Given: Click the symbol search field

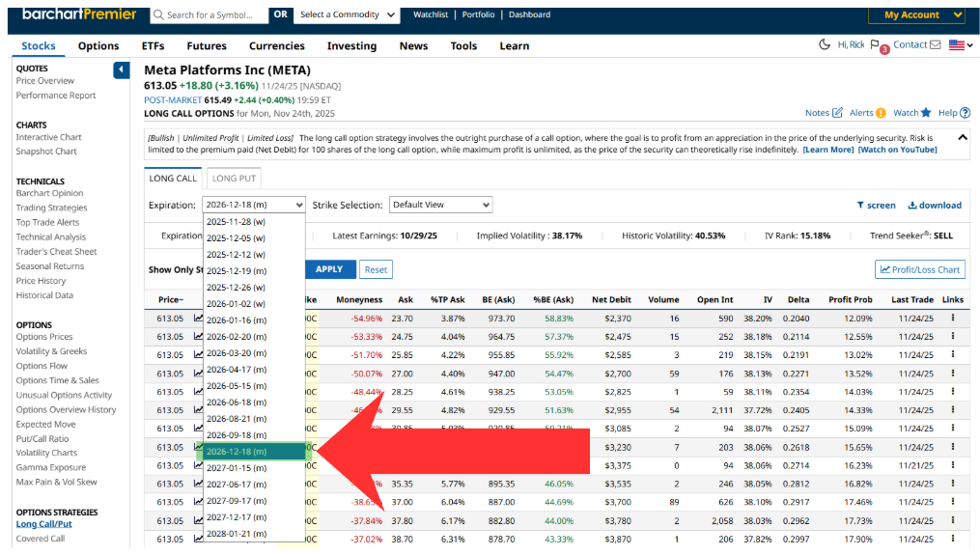Looking at the screenshot, I should click(x=214, y=14).
